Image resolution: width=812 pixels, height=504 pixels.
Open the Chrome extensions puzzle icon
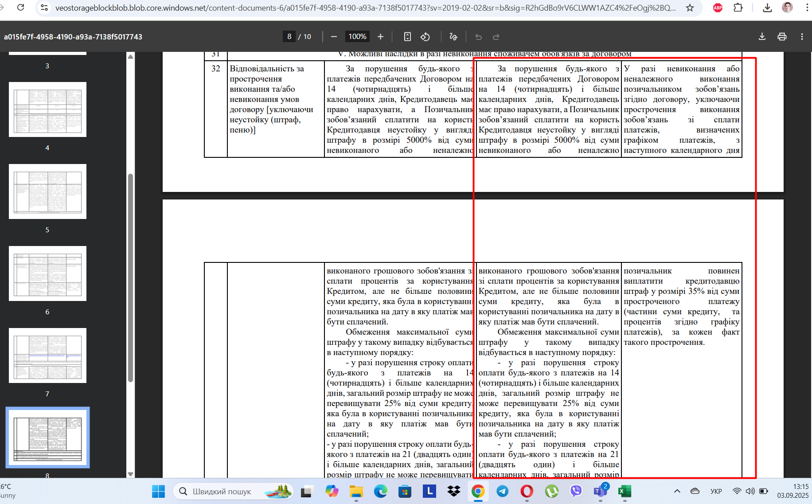point(738,8)
